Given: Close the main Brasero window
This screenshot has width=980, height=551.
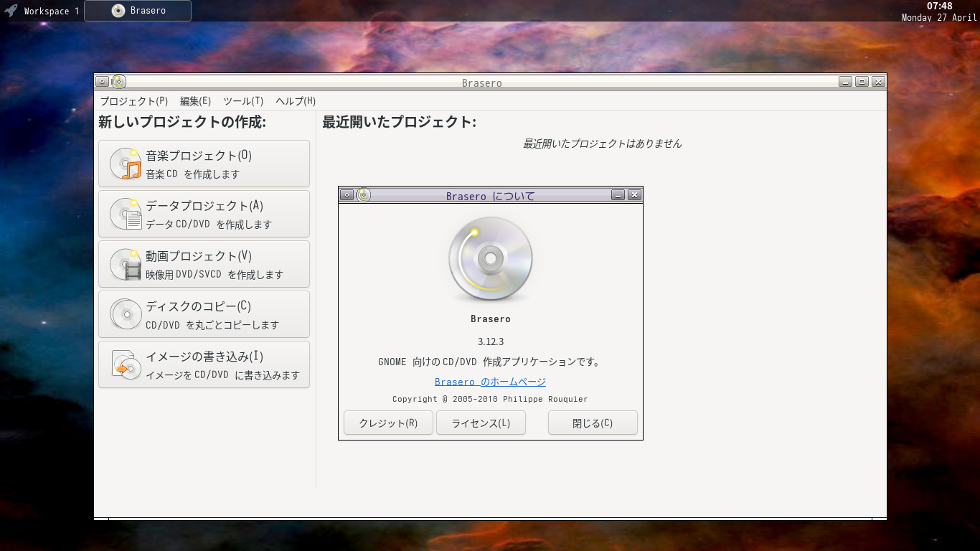Looking at the screenshot, I should pyautogui.click(x=879, y=82).
